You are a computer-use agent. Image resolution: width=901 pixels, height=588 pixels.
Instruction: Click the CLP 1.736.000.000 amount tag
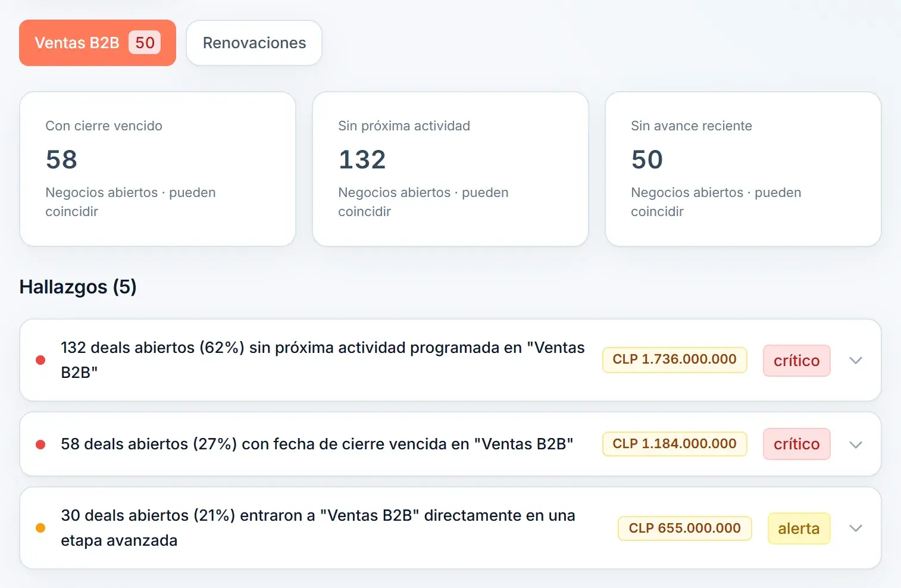point(675,360)
